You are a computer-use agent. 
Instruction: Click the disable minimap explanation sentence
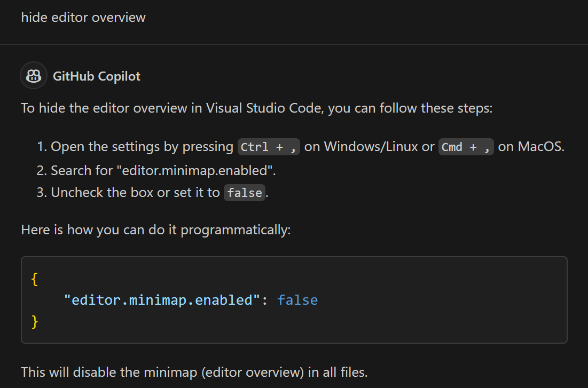click(x=193, y=372)
